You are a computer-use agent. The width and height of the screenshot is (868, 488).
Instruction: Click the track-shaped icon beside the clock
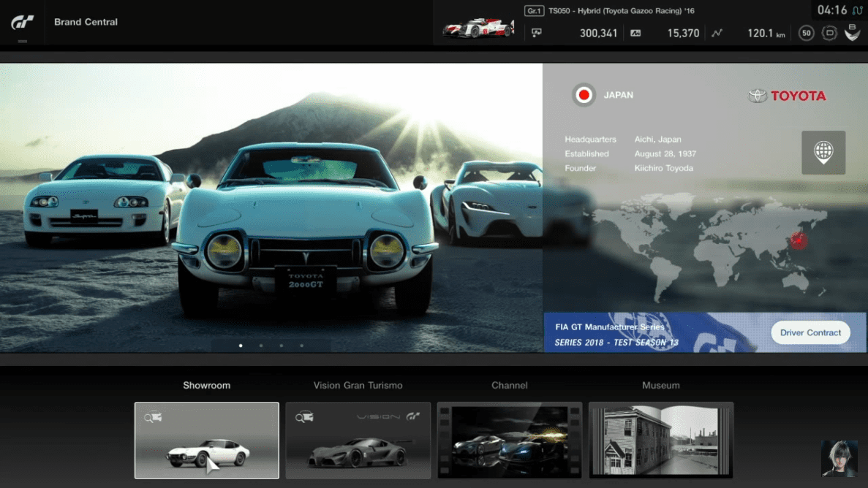858,10
